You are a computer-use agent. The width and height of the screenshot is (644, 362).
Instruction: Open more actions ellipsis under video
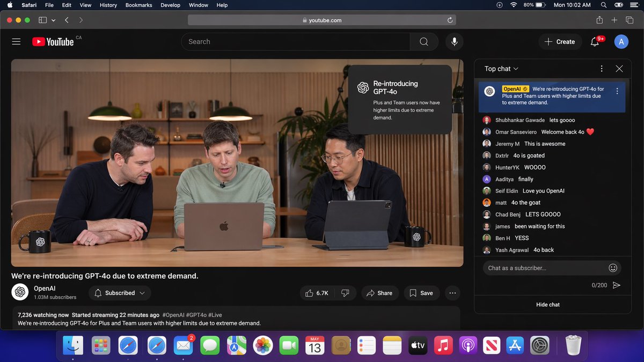point(452,293)
